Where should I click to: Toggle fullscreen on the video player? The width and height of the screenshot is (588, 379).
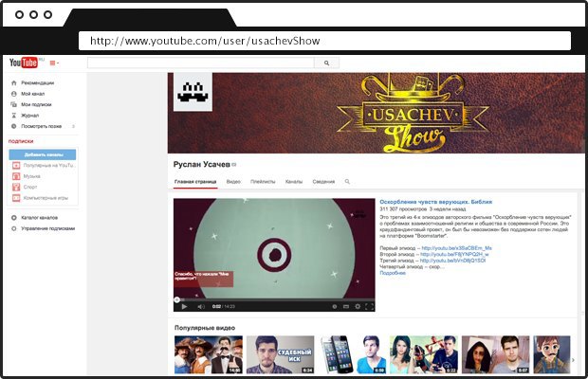(x=370, y=306)
